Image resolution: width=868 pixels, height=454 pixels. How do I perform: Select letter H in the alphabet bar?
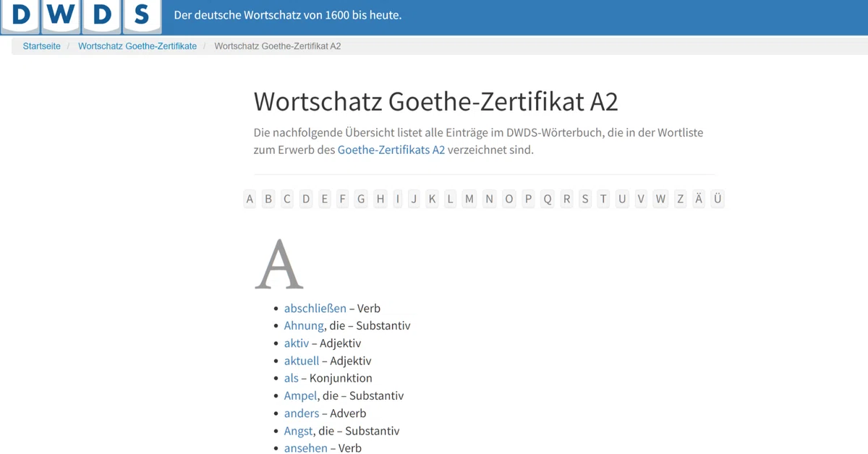coord(380,199)
